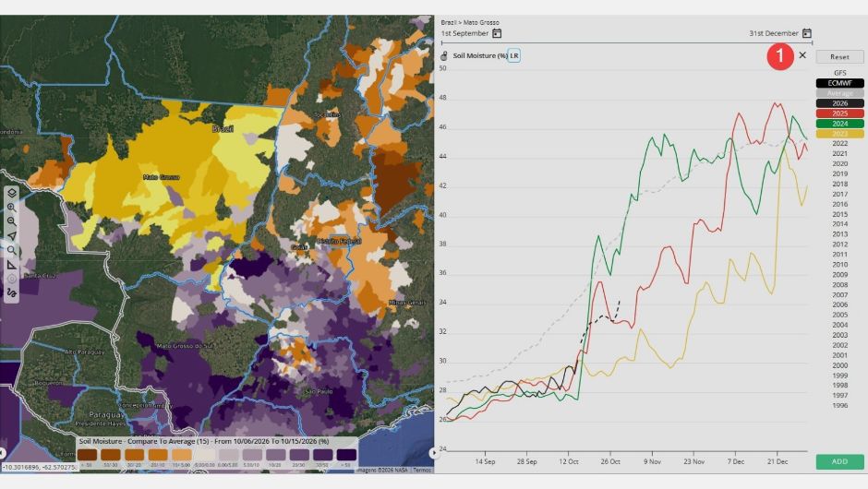Open the map search magnifier tool

click(12, 250)
